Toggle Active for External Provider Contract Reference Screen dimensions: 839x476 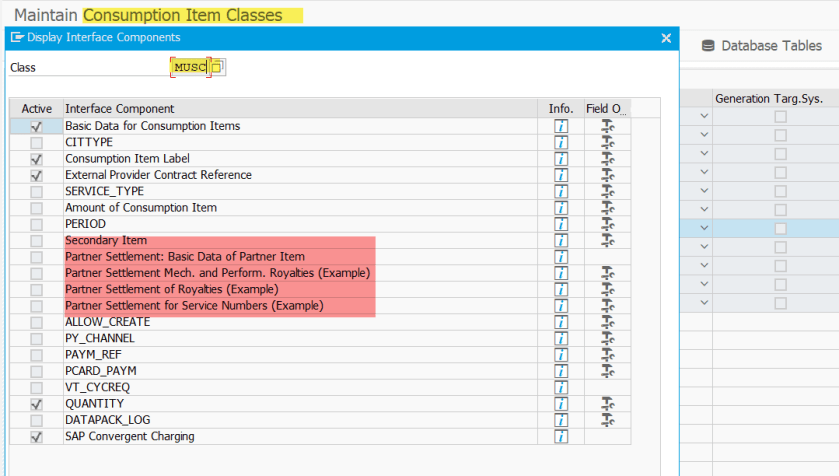click(x=36, y=175)
